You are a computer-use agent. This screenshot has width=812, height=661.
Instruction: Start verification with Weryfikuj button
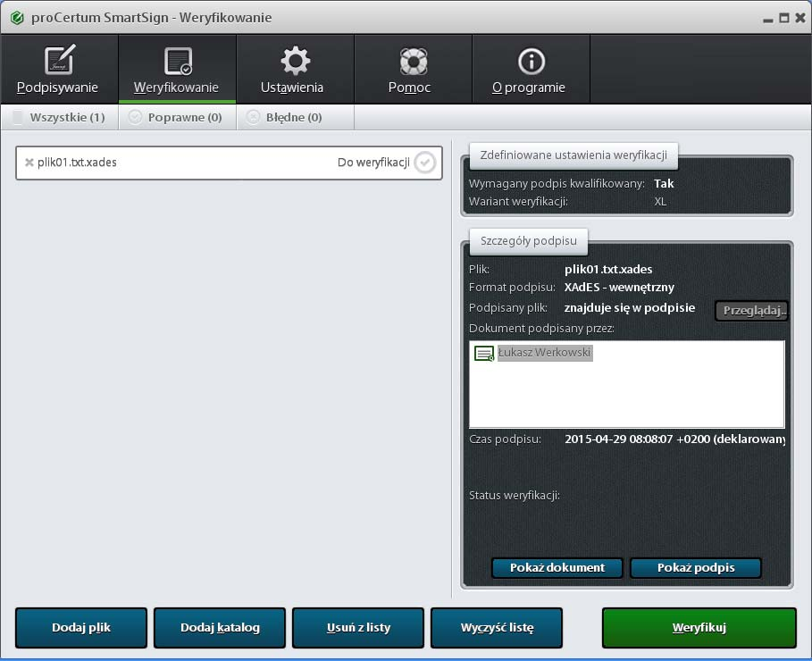click(x=699, y=628)
